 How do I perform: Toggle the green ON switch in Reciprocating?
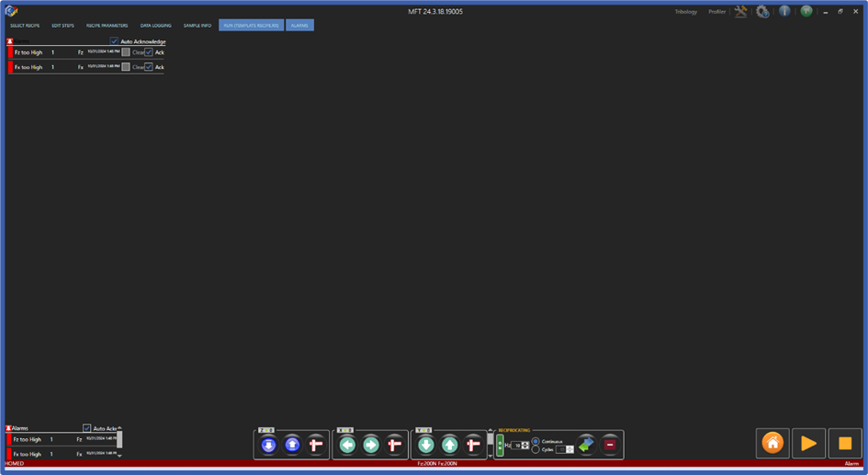pos(500,445)
